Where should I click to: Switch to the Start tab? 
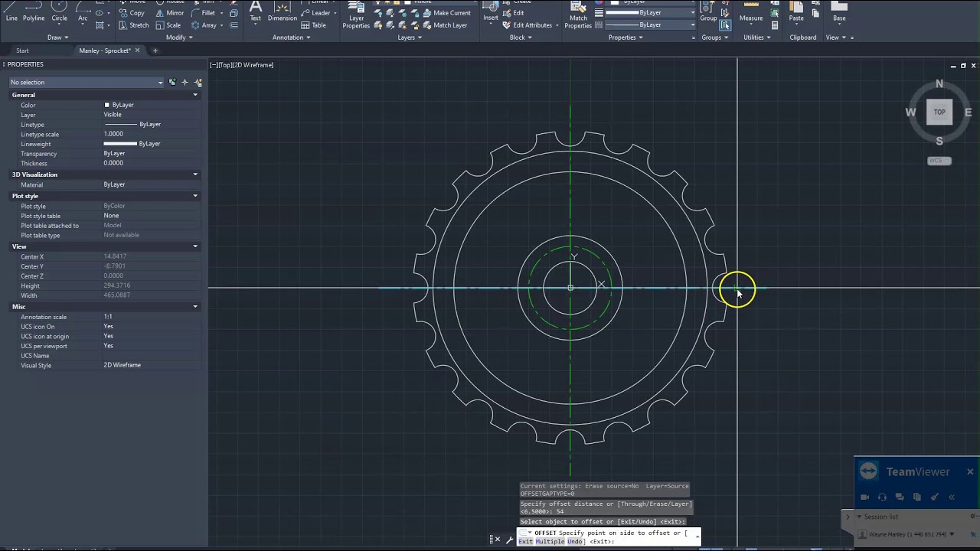coord(23,51)
